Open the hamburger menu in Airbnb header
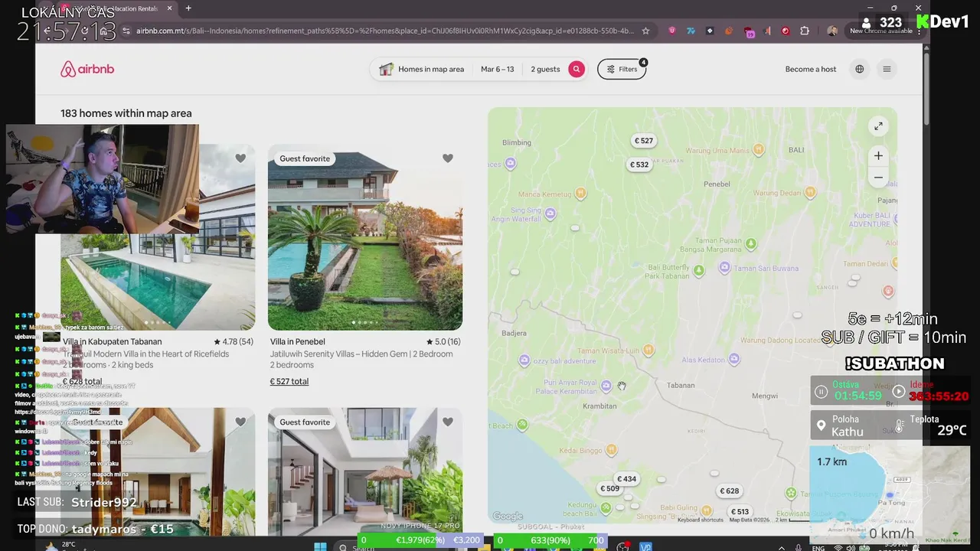980x551 pixels. click(887, 69)
